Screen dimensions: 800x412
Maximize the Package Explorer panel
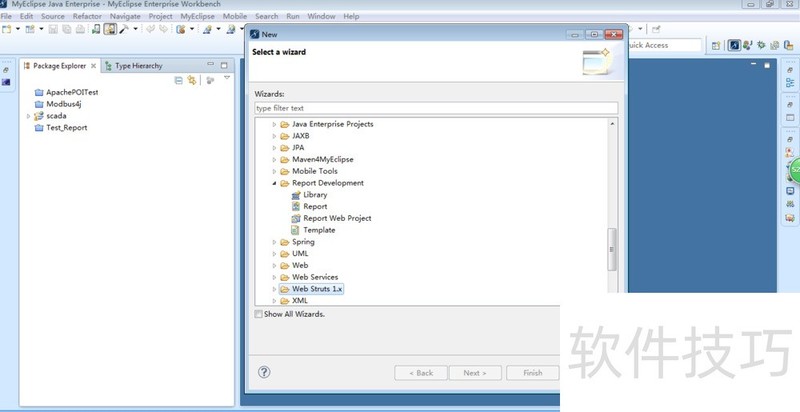pos(224,65)
